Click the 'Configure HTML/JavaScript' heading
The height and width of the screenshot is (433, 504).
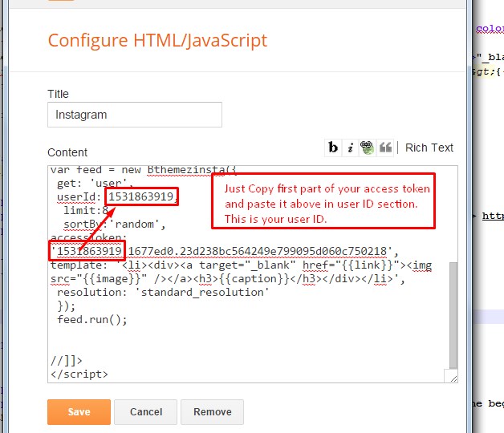[157, 40]
